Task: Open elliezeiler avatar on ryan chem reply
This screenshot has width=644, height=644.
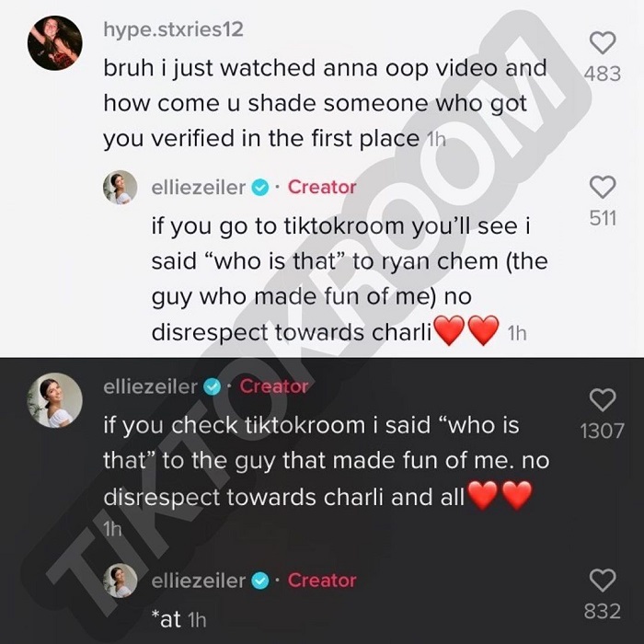Action: pyautogui.click(x=120, y=188)
